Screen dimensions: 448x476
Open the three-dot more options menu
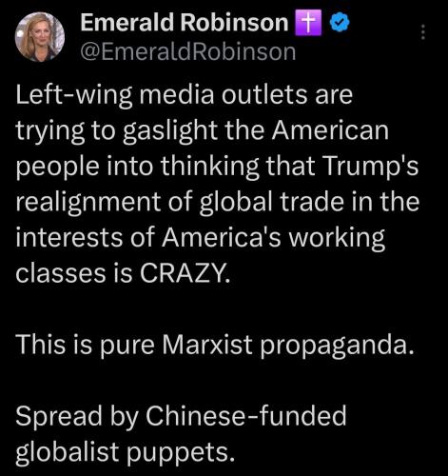422,32
